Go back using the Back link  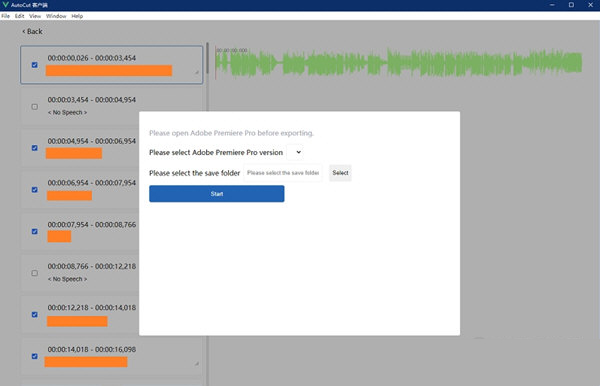[x=32, y=31]
